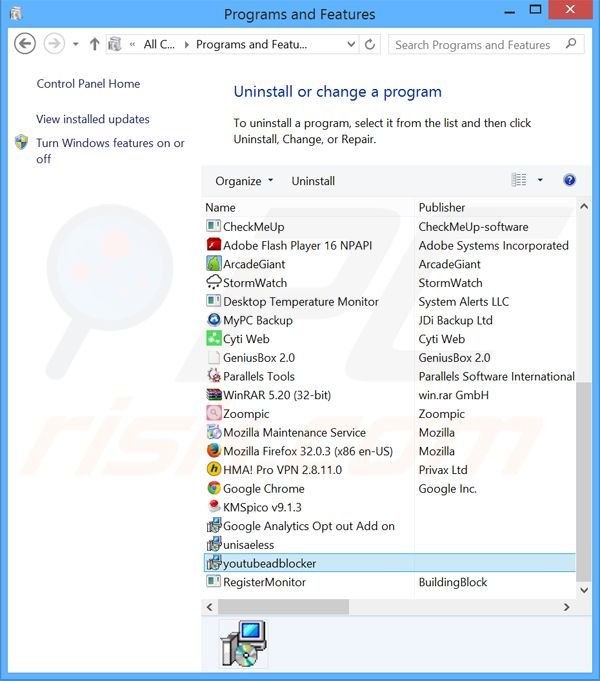Click the ArcadeGiant program icon
This screenshot has height=681, width=600.
pos(213,264)
